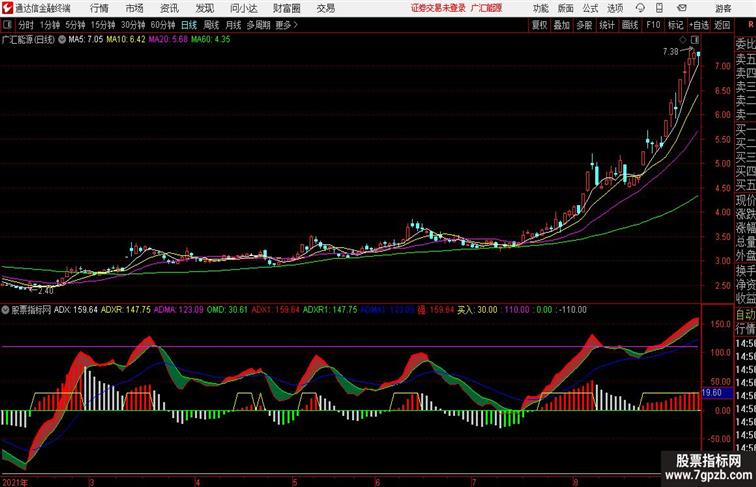Switch to 多周期 multi-period tab
756x487 pixels.
click(258, 25)
